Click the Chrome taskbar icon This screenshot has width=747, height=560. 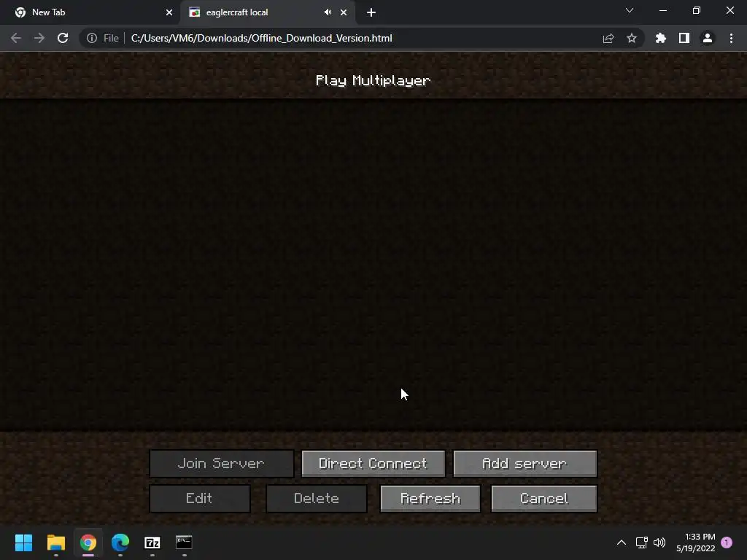pyautogui.click(x=88, y=542)
